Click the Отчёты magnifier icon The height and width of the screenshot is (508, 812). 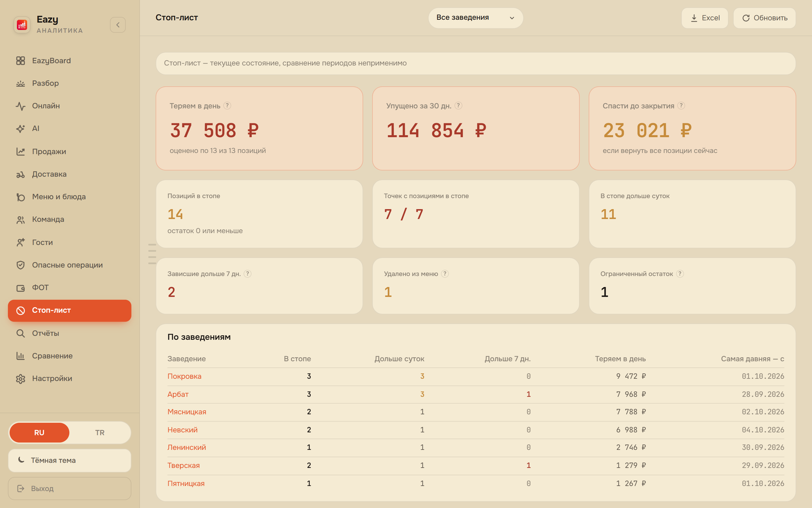point(21,333)
